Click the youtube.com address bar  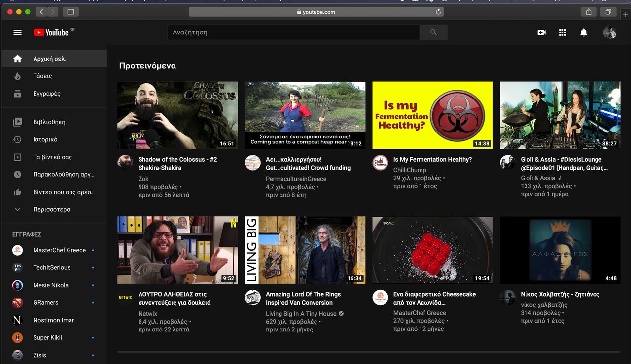[316, 12]
